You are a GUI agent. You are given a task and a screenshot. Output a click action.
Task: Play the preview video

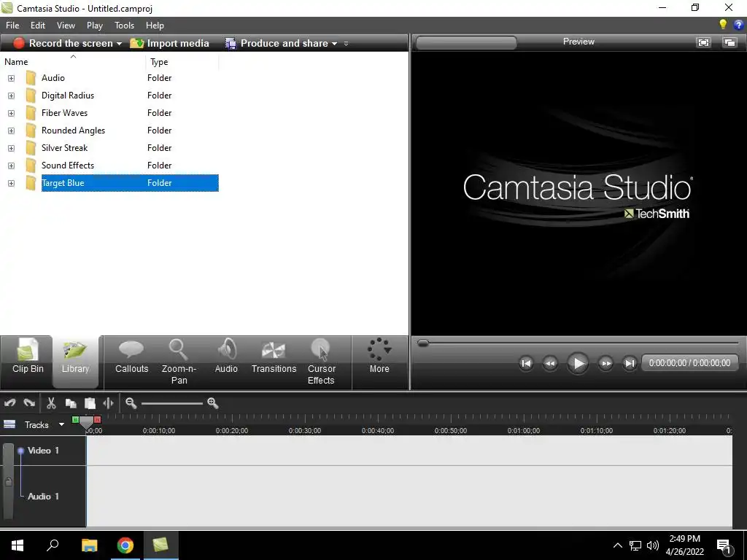click(x=578, y=363)
